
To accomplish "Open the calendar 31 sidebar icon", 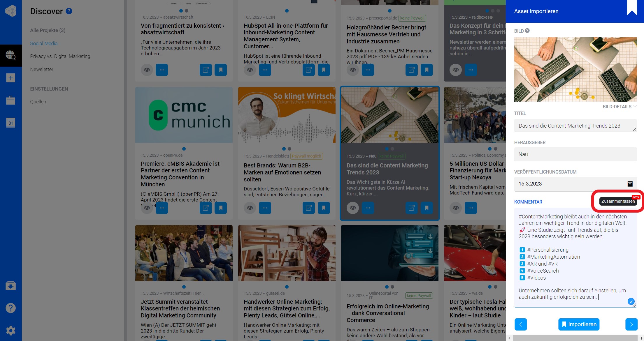I will click(11, 123).
